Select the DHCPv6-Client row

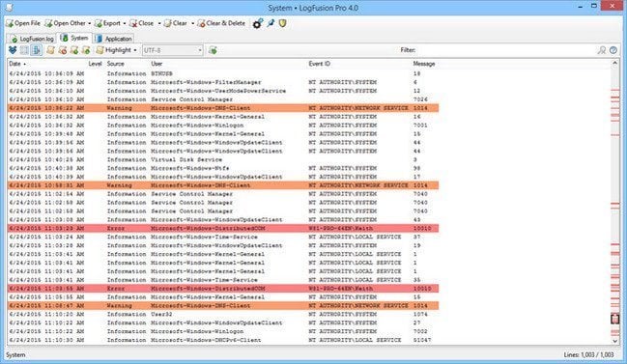223,340
